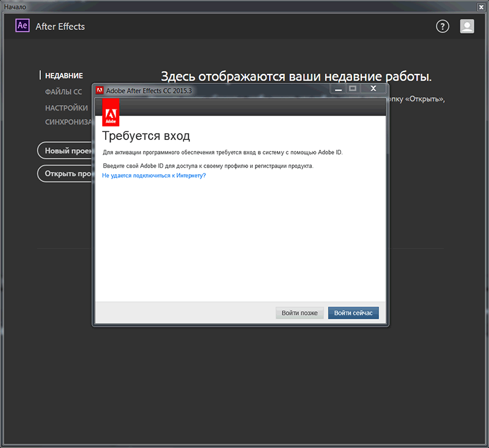Minimize the Adobe After Effects CC dialog
The width and height of the screenshot is (489, 448).
tap(338, 89)
